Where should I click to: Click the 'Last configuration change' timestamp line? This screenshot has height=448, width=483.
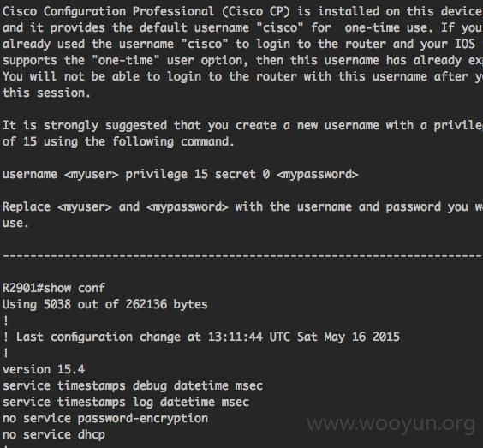[201, 337]
